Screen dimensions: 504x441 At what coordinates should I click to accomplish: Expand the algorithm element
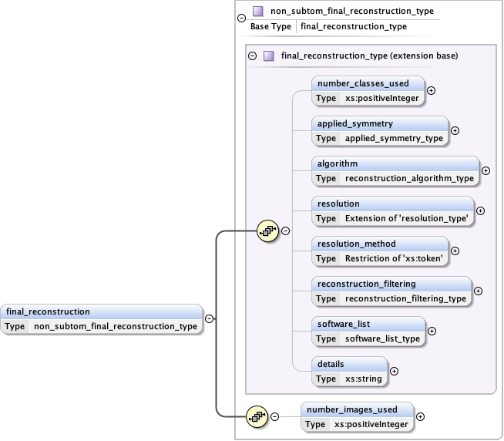coord(486,170)
